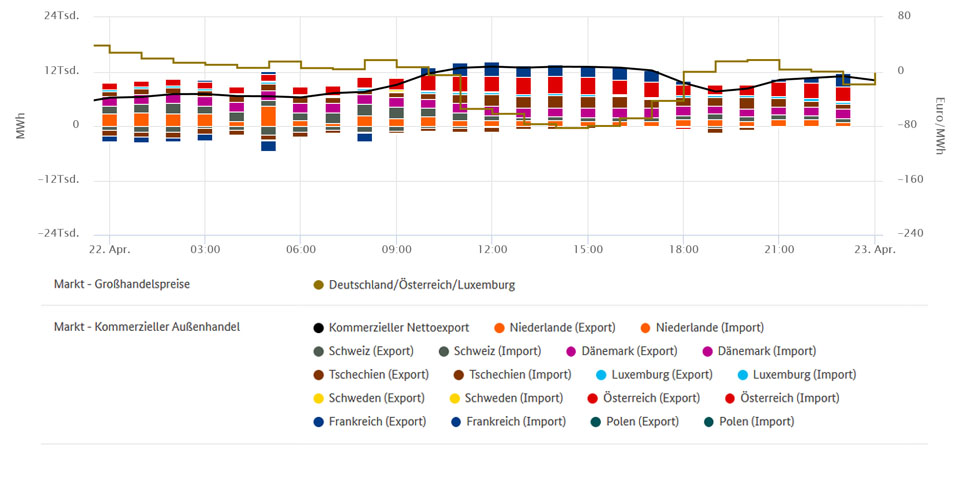The height and width of the screenshot is (500, 960).
Task: Select Schweden (Export) legend label
Action: click(x=377, y=398)
